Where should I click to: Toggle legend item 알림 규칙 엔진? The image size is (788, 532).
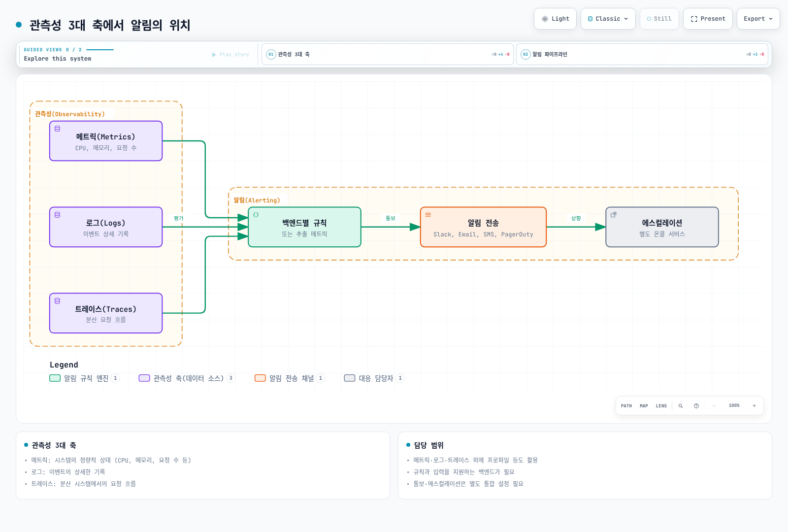[x=84, y=378]
